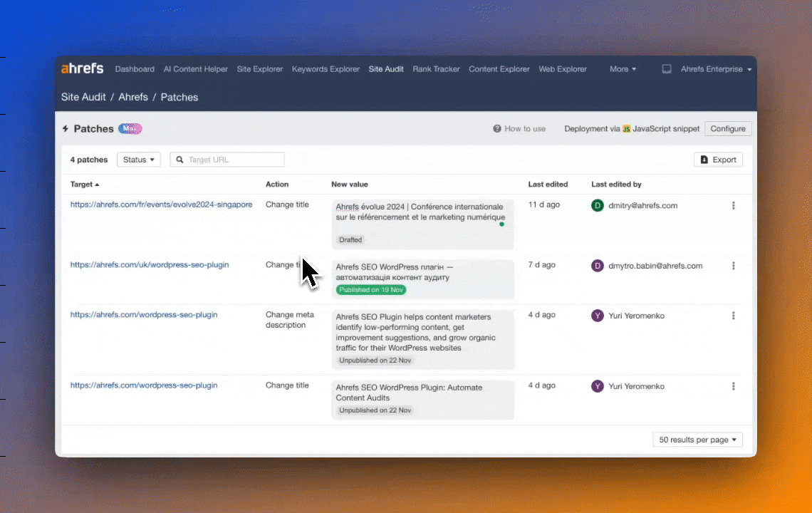Click the ahrefs logo in the navigation bar
Image resolution: width=812 pixels, height=513 pixels.
click(82, 68)
